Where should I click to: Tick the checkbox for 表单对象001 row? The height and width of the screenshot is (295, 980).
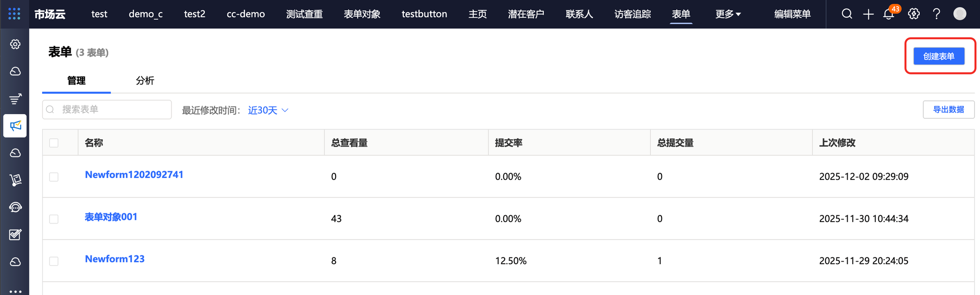(x=54, y=219)
